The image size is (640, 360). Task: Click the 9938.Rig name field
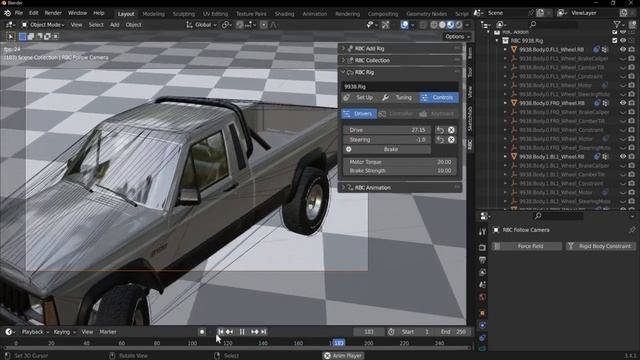[x=400, y=87]
